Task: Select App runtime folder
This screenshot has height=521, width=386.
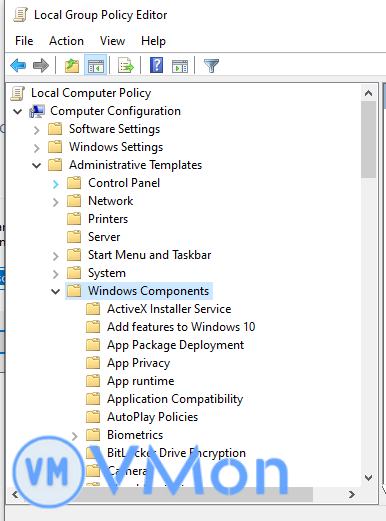Action: (x=140, y=381)
